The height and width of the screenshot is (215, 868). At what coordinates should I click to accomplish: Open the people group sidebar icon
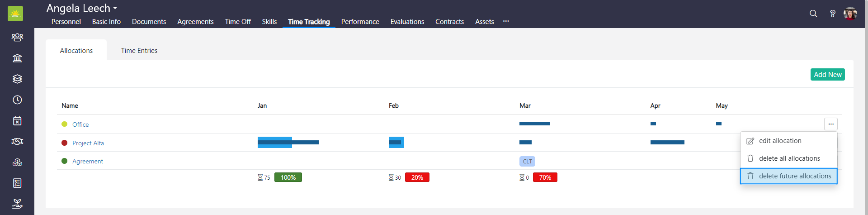coord(17,37)
